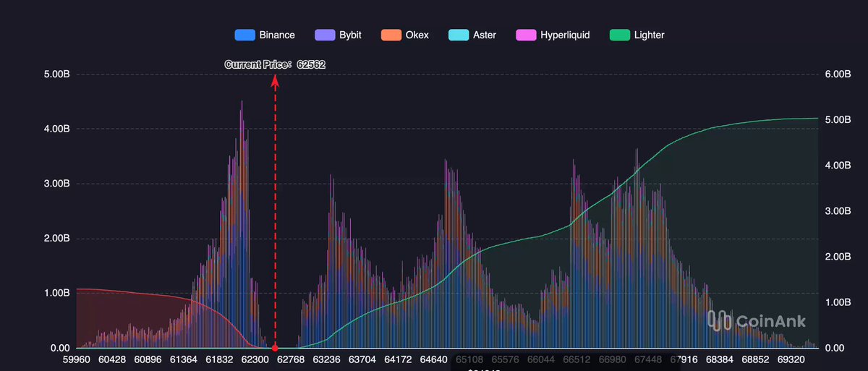Click the 1.00B left axis label
Image resolution: width=868 pixels, height=371 pixels.
[x=56, y=294]
